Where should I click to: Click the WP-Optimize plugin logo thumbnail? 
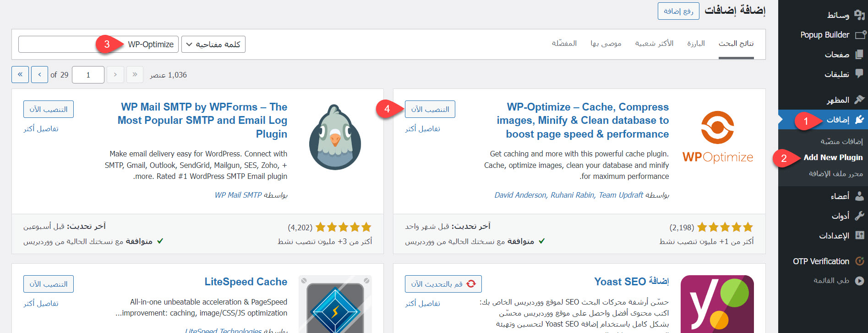click(717, 138)
